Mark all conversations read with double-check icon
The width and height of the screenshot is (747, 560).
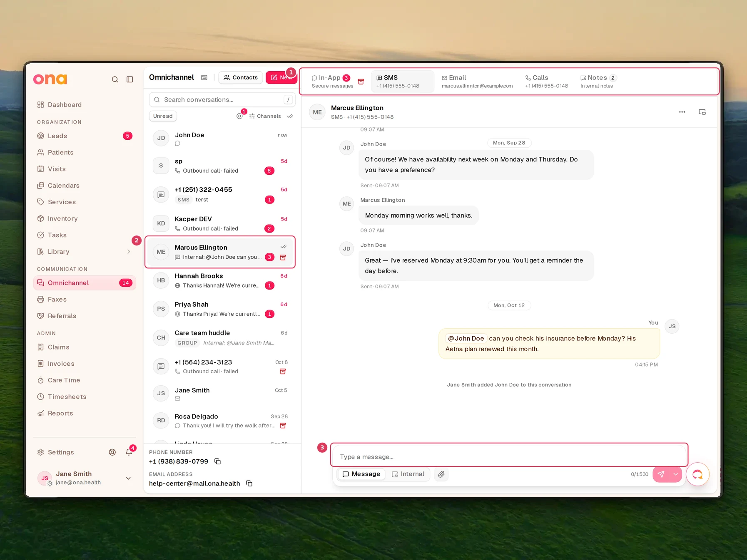tap(290, 116)
